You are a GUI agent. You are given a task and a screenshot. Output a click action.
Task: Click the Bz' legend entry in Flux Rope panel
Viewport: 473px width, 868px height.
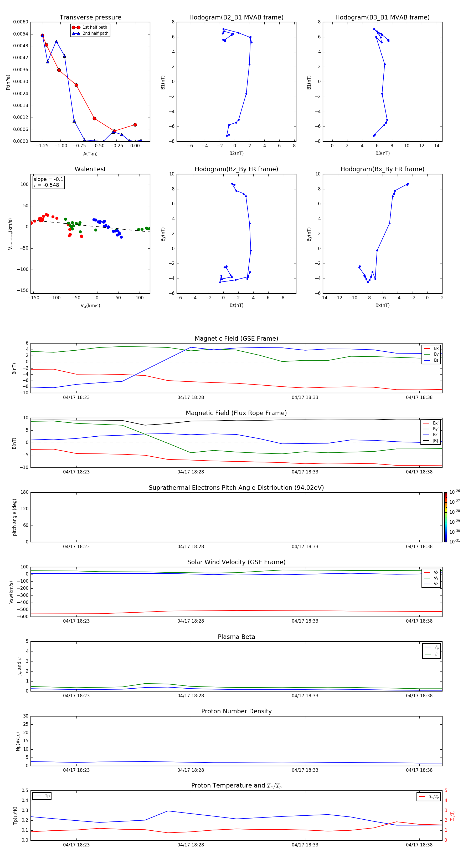click(x=431, y=435)
